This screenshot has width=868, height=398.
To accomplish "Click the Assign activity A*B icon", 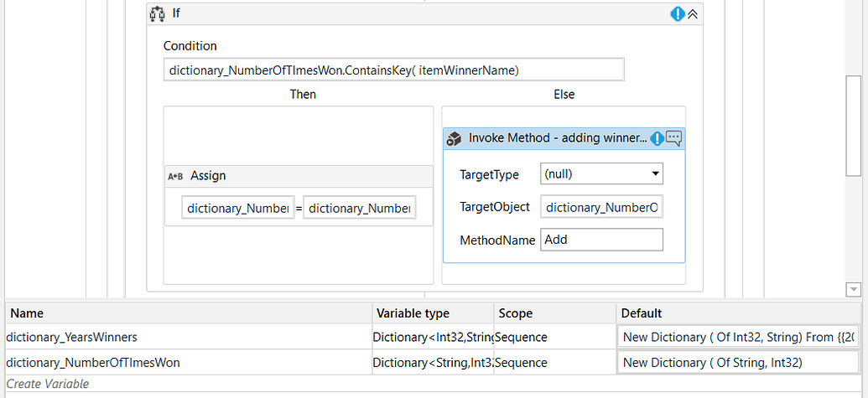I will (x=176, y=176).
